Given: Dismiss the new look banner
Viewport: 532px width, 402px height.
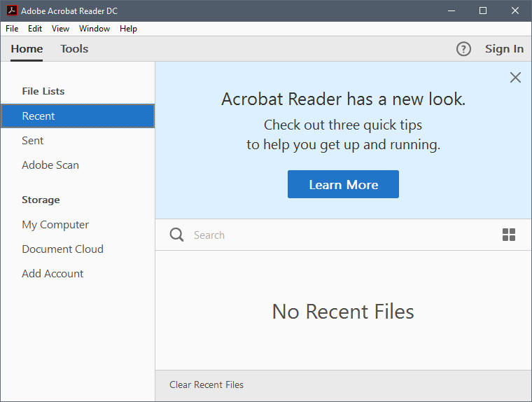Looking at the screenshot, I should [x=515, y=78].
